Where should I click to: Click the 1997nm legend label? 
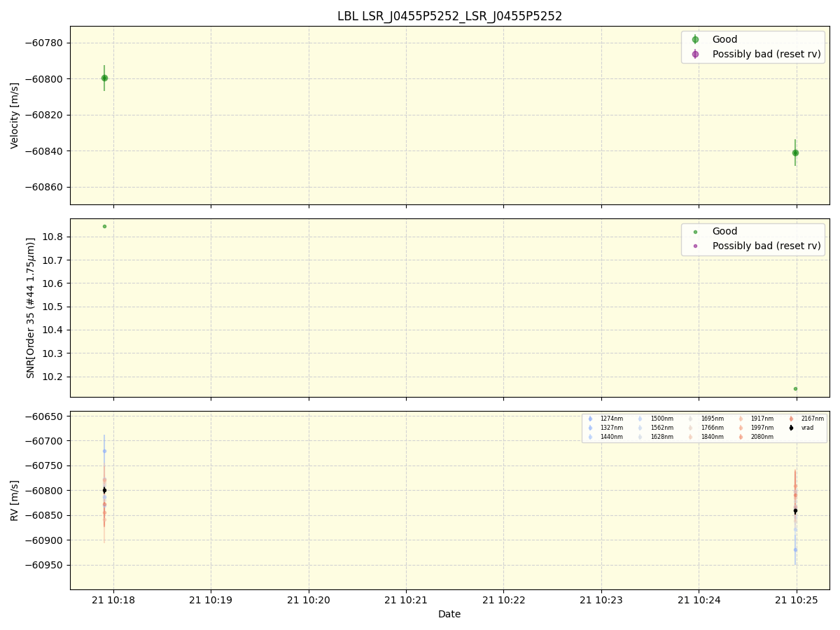(762, 428)
